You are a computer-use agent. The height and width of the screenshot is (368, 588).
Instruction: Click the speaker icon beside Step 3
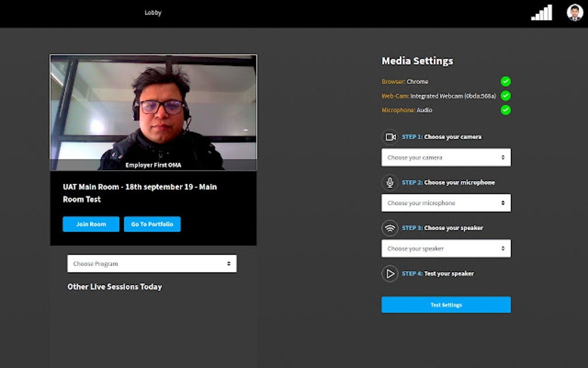[389, 228]
